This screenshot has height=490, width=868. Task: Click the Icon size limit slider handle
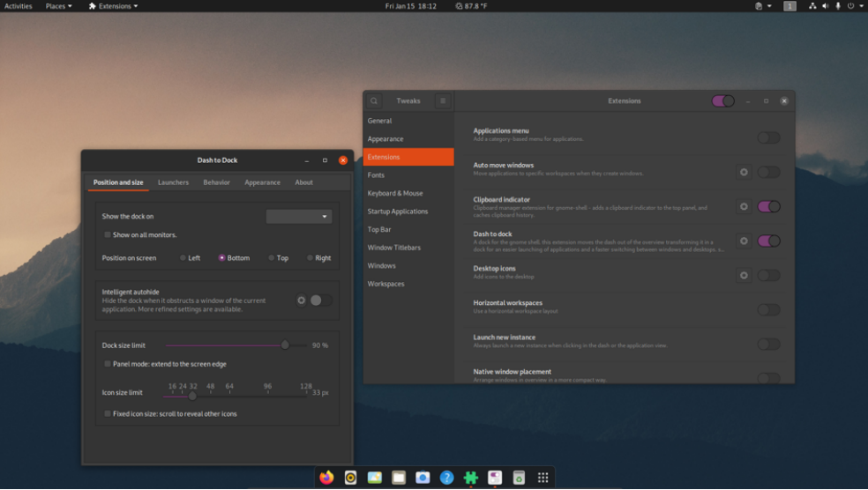[x=192, y=396]
